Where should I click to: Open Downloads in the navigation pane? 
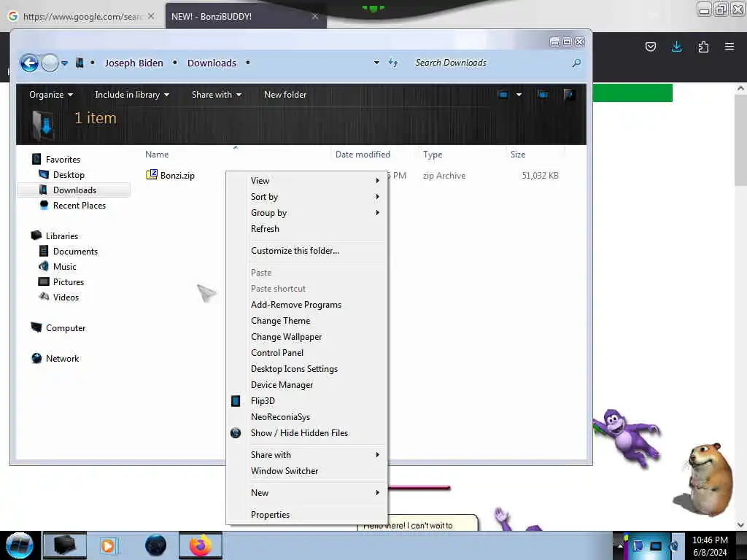pos(74,190)
